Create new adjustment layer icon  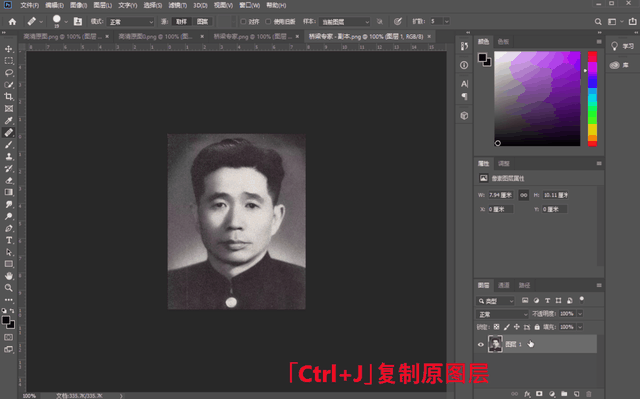tap(552, 394)
